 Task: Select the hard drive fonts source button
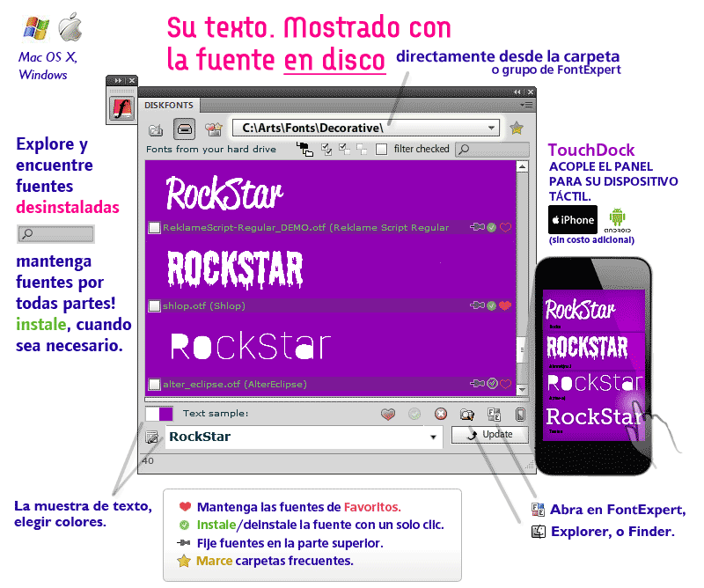coord(185,129)
